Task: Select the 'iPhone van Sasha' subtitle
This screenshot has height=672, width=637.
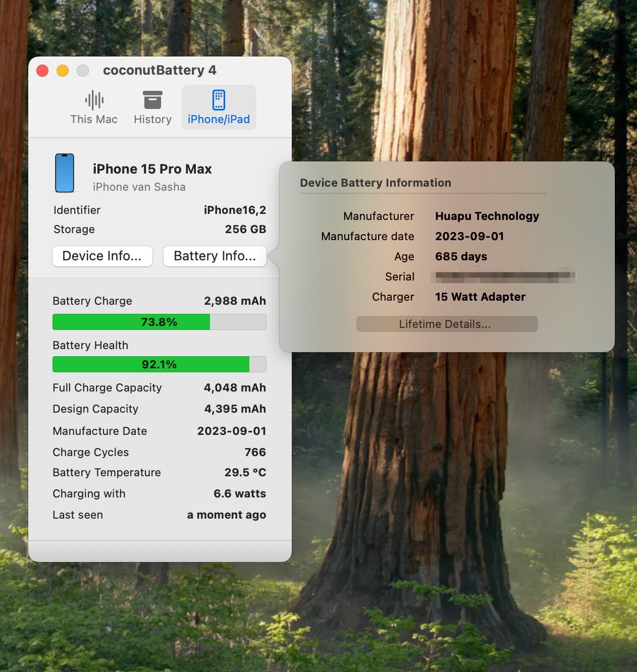Action: [x=139, y=187]
